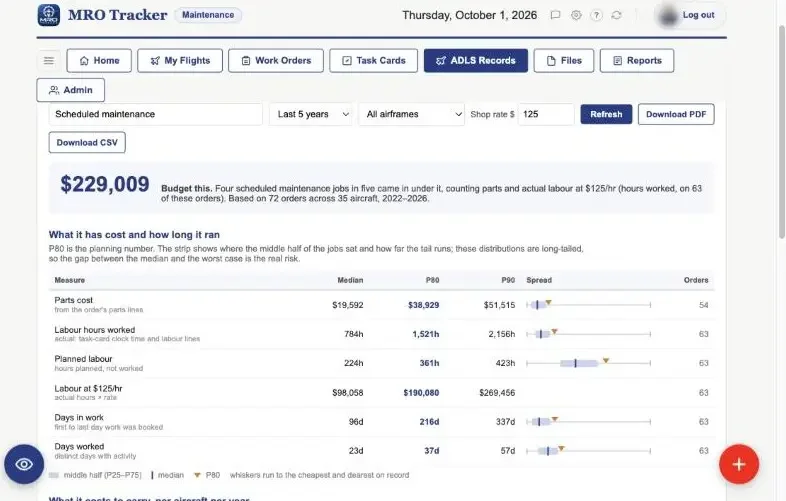
Task: Open the Reports tab
Action: (x=637, y=61)
